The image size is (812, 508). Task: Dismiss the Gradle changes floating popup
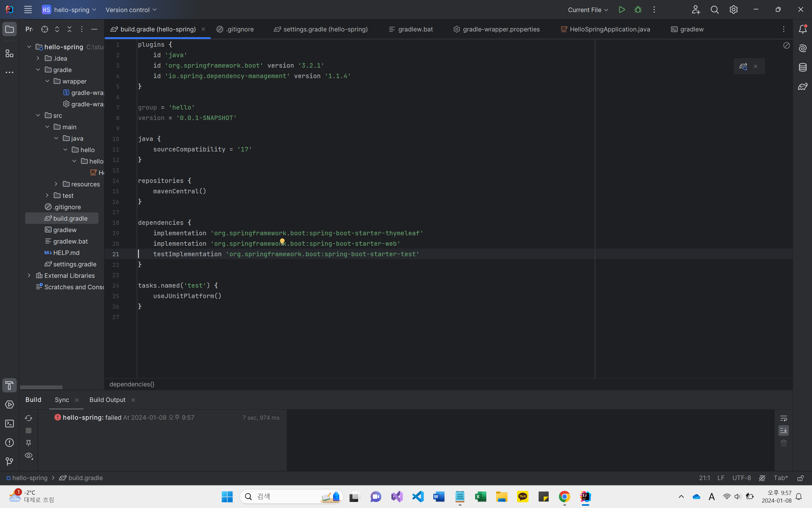coord(756,67)
